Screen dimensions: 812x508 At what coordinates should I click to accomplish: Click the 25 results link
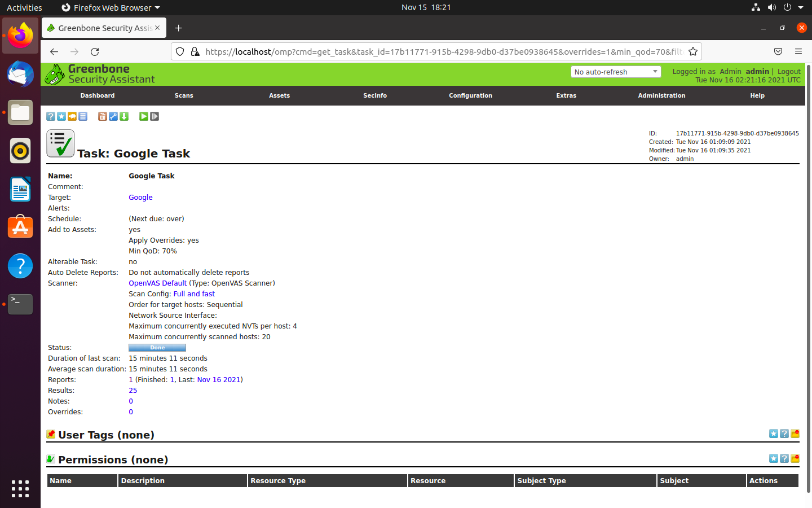133,391
